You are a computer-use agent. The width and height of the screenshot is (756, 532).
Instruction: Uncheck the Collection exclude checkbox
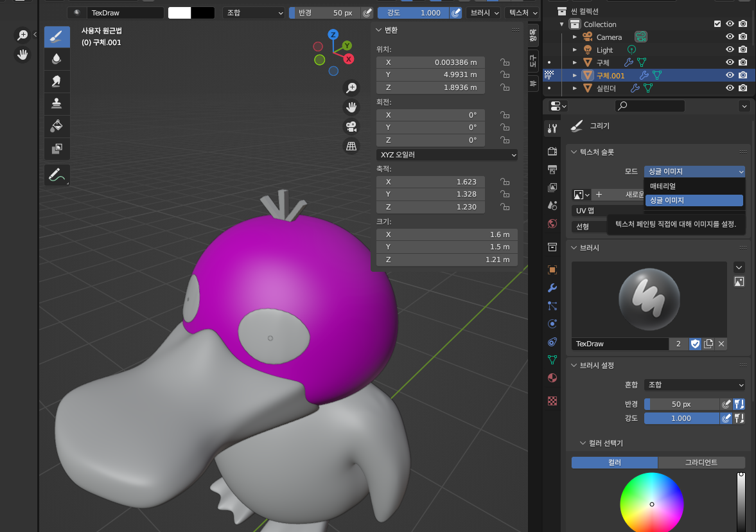[x=717, y=24]
